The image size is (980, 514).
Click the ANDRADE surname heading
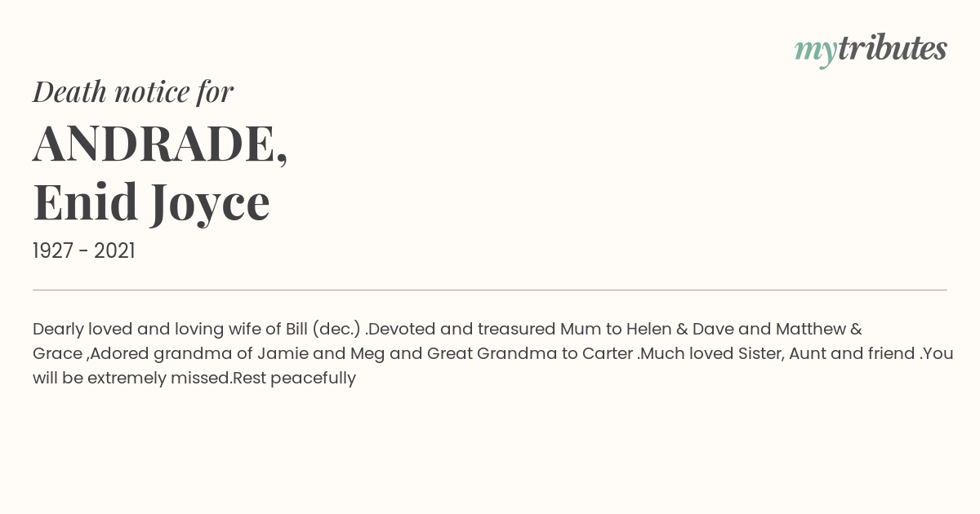(x=154, y=144)
